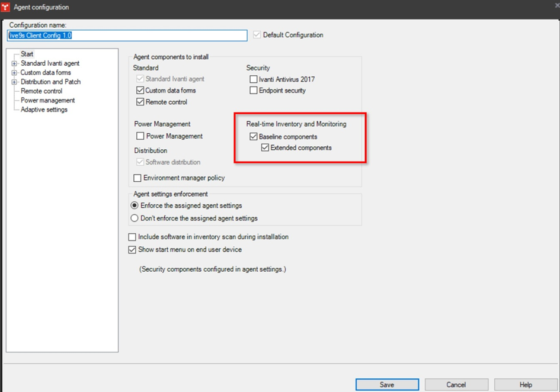Toggle the Software distribution checkbox
The image size is (560, 392).
[140, 162]
